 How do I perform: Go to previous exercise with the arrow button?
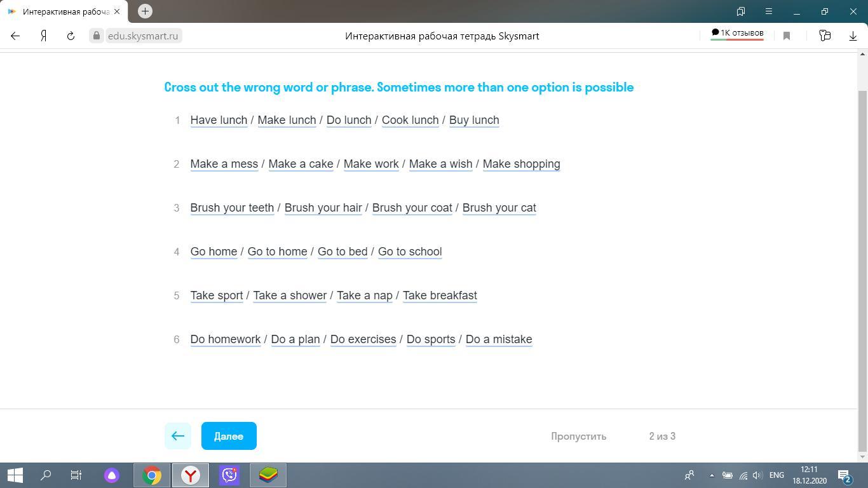click(178, 436)
